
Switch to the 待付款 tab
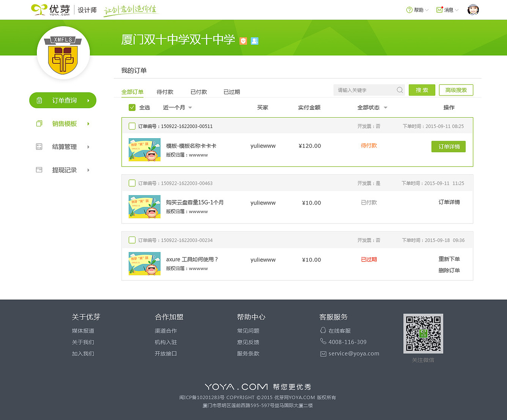(x=165, y=92)
